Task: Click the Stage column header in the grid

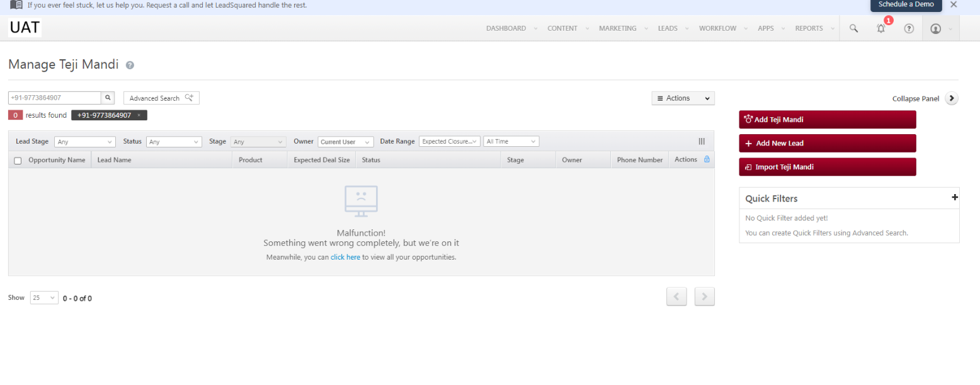Action: (x=515, y=160)
